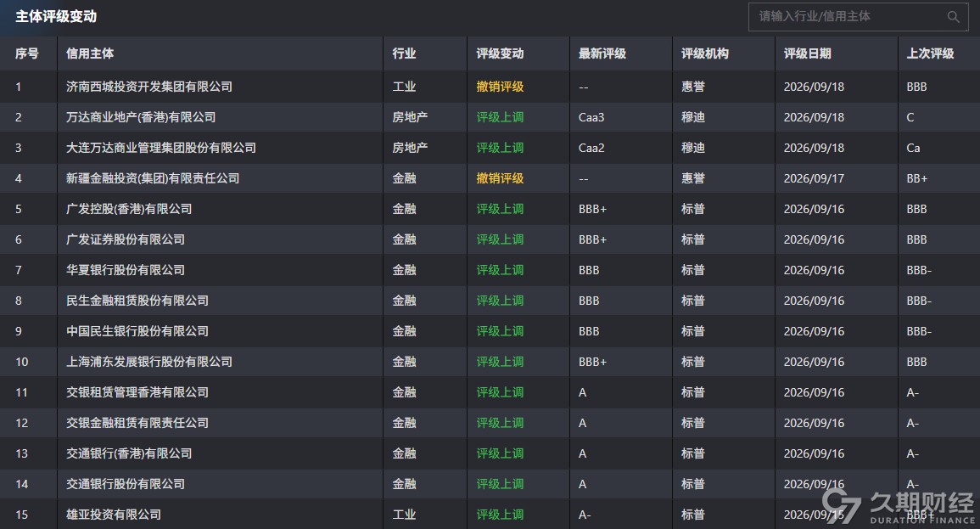The image size is (980, 529).
Task: Open 交通银行股份有限公司 entry
Action: click(126, 485)
